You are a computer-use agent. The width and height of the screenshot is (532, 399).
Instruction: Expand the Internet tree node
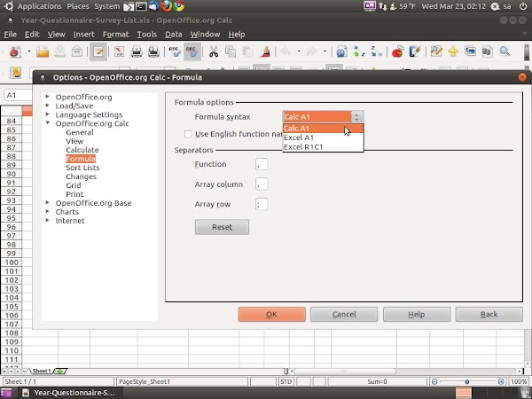pyautogui.click(x=48, y=220)
